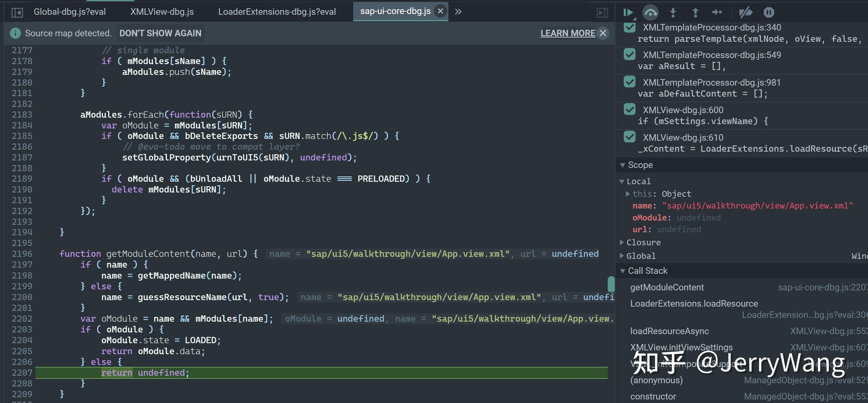
Task: Click the DON'T SHOW AGAIN button
Action: pos(160,33)
